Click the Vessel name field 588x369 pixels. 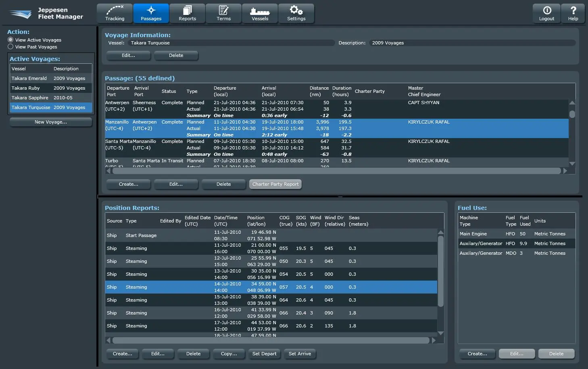click(x=231, y=43)
